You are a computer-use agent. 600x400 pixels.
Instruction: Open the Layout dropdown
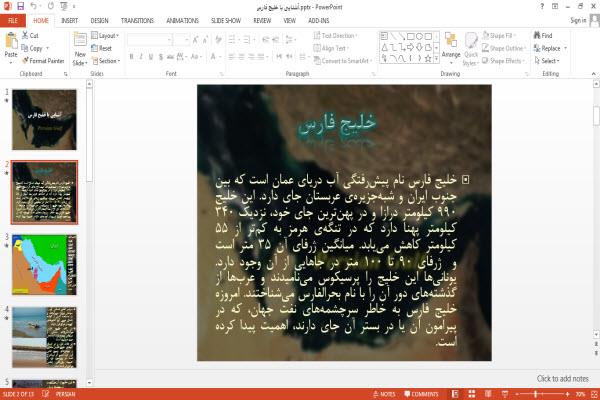tap(105, 36)
